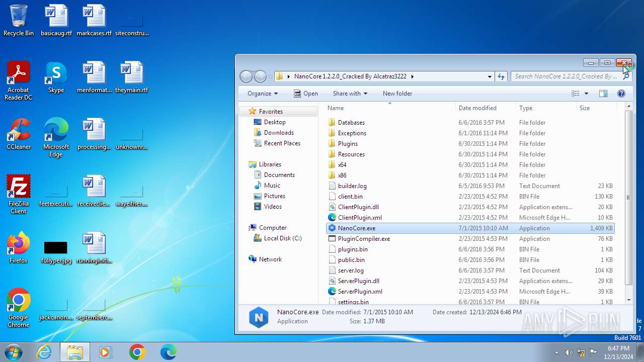The height and width of the screenshot is (362, 644).
Task: Select the FileZilla Client desktop icon
Action: (19, 195)
